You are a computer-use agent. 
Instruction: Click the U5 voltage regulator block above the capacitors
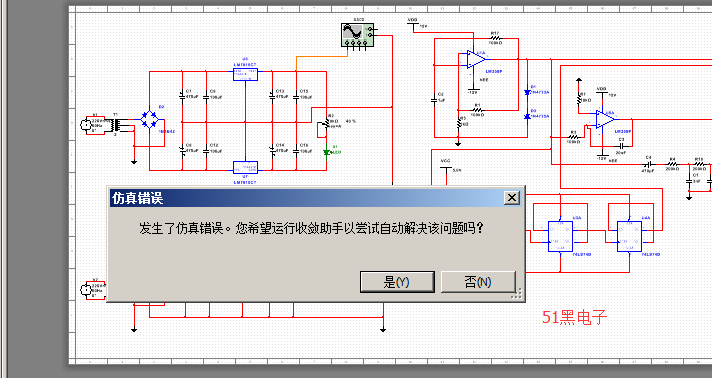click(x=245, y=75)
